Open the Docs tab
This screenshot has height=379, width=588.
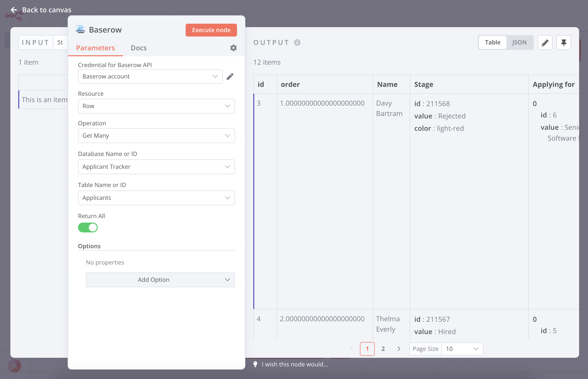coord(138,48)
